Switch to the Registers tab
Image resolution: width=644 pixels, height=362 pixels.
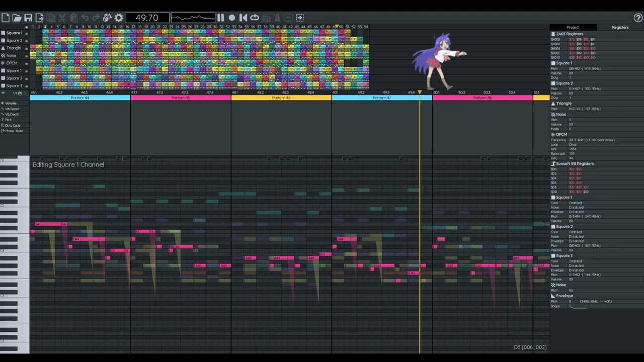tap(620, 27)
